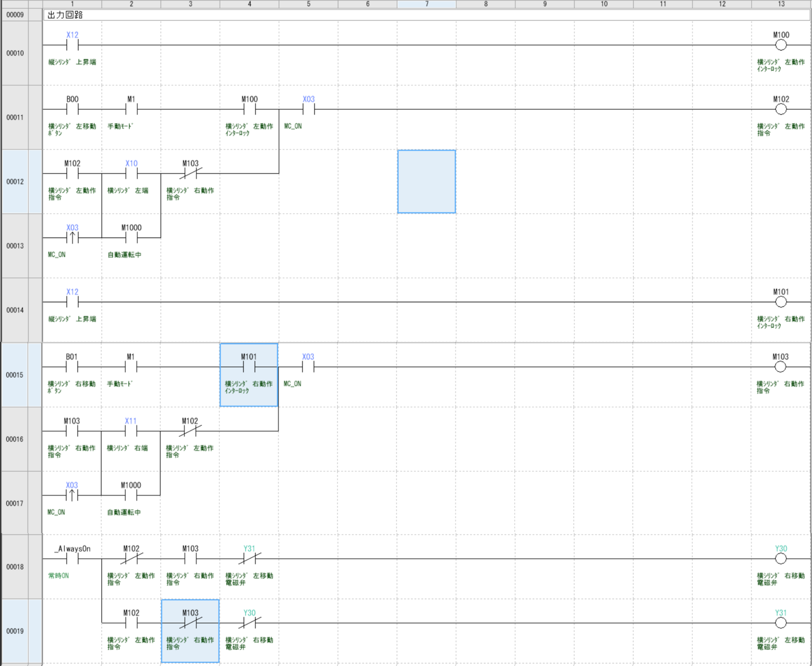Image resolution: width=812 pixels, height=666 pixels.
Task: Click the Y30 output coil on rung 00018
Action: 781,558
